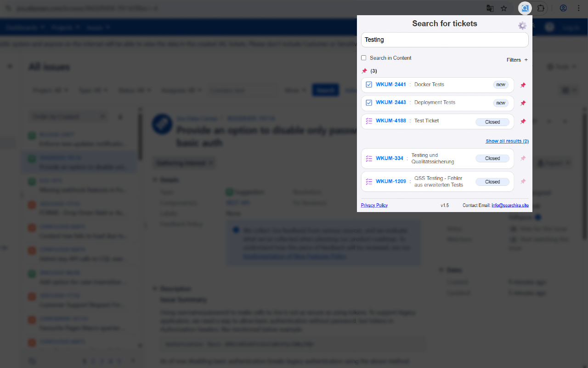Image resolution: width=588 pixels, height=368 pixels.
Task: Uncheck the WKUM-2443 Deployment Tests checkbox
Action: (x=369, y=103)
